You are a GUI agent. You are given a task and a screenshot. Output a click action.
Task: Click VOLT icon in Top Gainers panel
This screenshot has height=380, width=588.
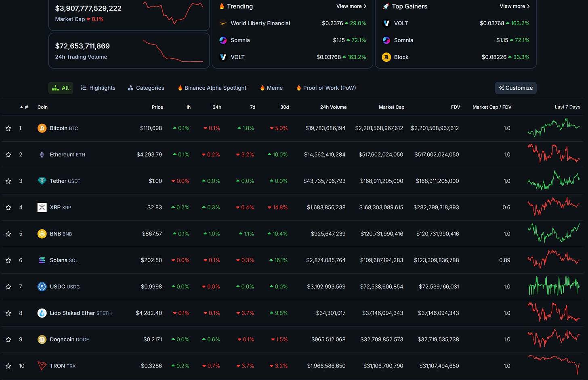tap(386, 23)
